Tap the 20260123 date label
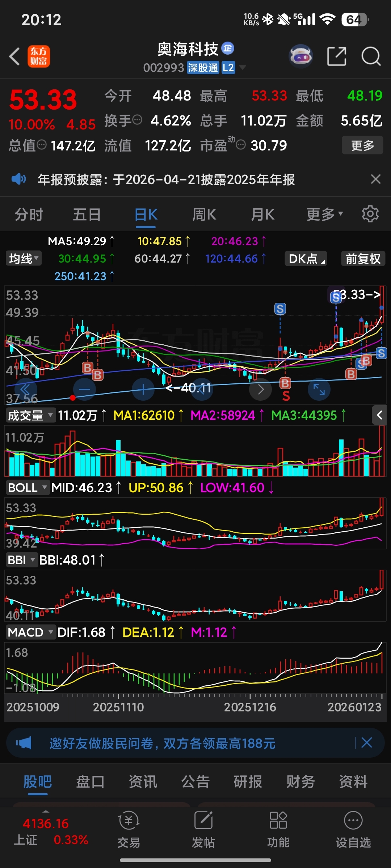The height and width of the screenshot is (868, 391). coord(354,707)
